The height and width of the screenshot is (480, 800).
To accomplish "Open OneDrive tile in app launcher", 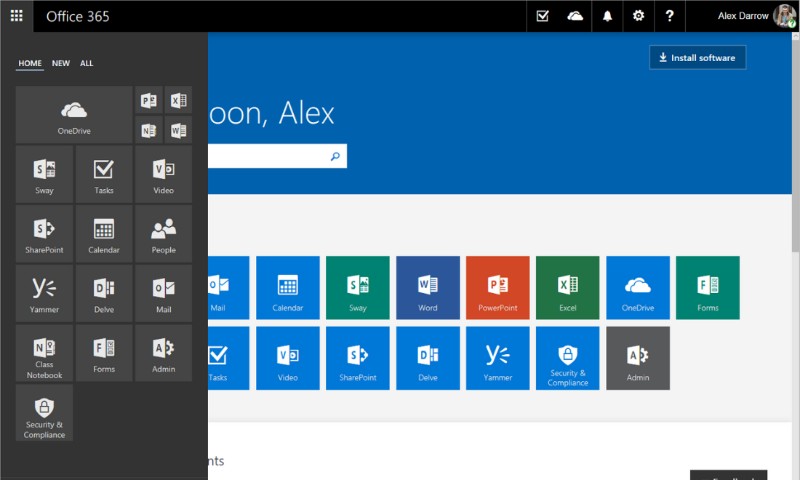I will coord(74,115).
